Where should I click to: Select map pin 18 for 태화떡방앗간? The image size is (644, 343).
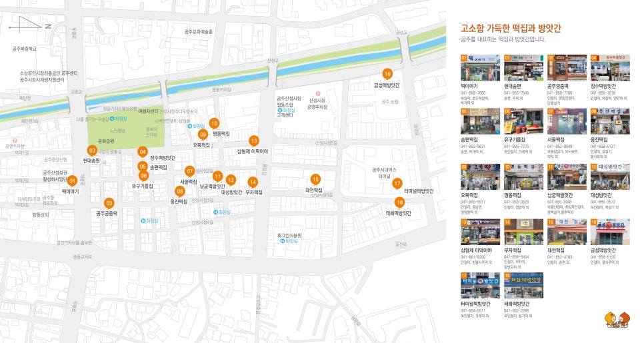[x=399, y=202]
